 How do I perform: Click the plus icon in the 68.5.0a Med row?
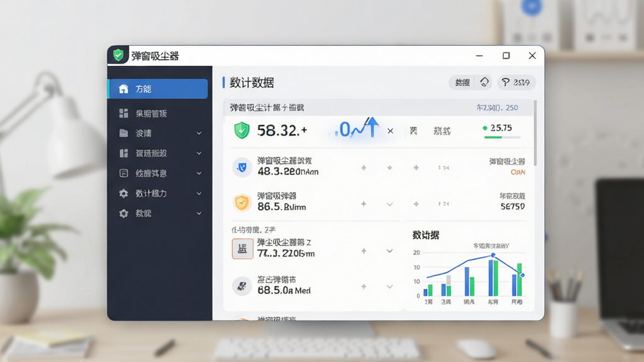point(364,287)
